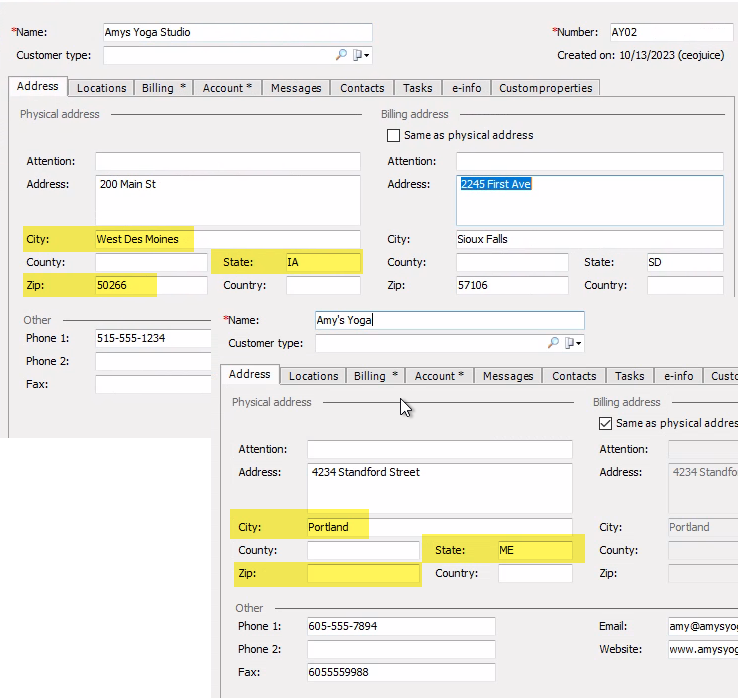Click Phone 1 field showing 605-555-7894
The image size is (738, 698).
click(401, 626)
